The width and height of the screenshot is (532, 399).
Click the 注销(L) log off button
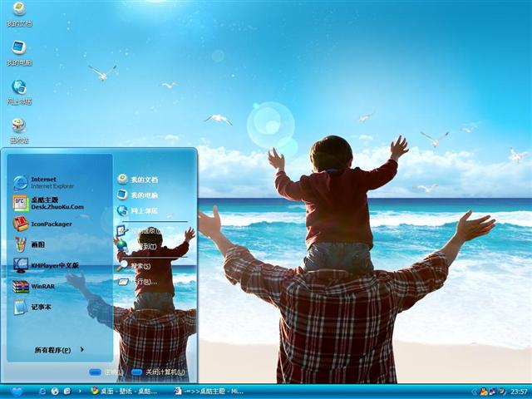pos(106,372)
